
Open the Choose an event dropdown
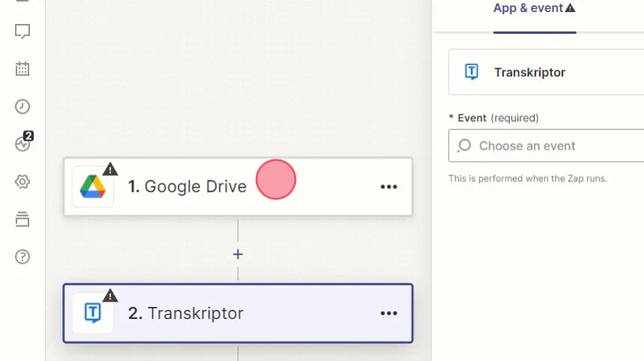click(546, 145)
